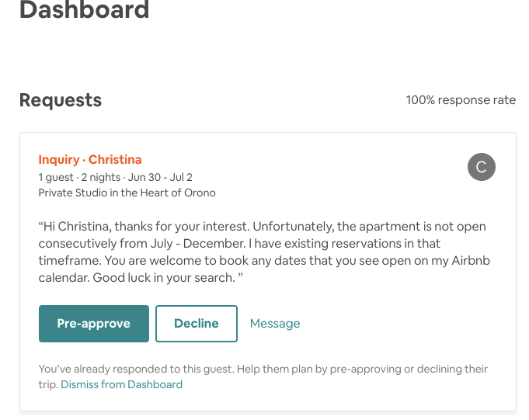529x420 pixels.
Task: Click the 2 nights detail text
Action: [x=99, y=177]
